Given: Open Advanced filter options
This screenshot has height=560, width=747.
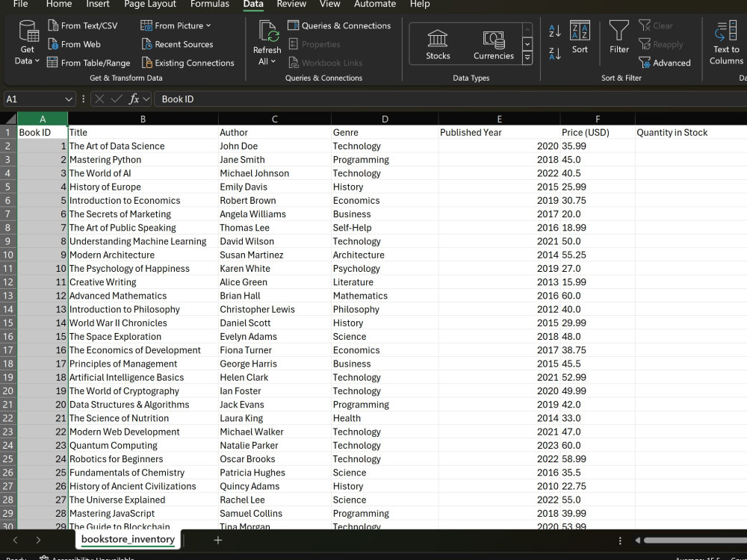Looking at the screenshot, I should [x=665, y=63].
